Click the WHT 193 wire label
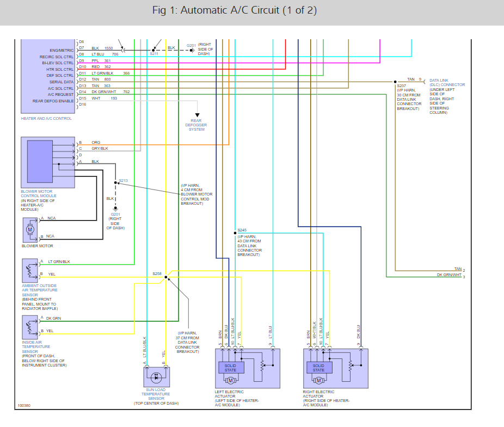This screenshot has height=427, width=504. (104, 99)
